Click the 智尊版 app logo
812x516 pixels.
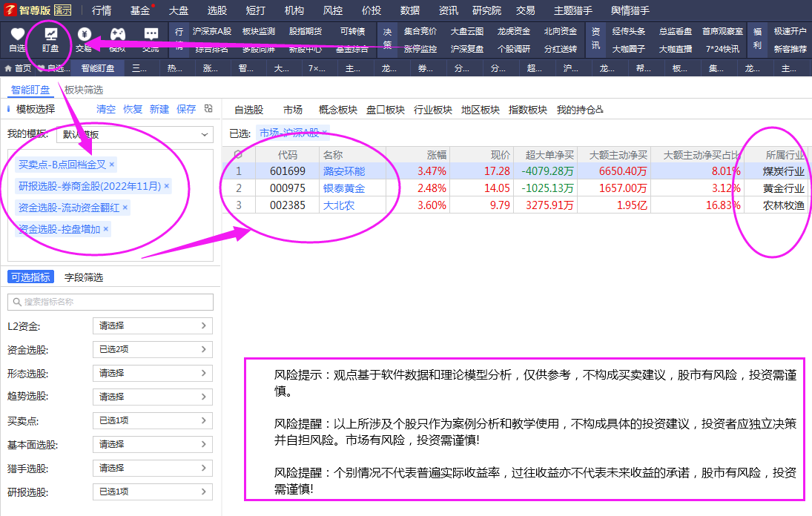point(10,10)
